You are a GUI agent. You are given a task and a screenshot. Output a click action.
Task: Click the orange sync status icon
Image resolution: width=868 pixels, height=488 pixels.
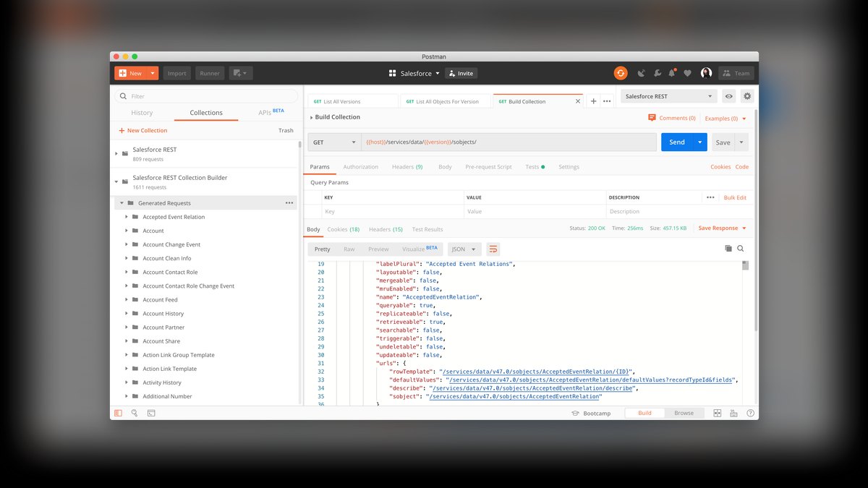[620, 73]
